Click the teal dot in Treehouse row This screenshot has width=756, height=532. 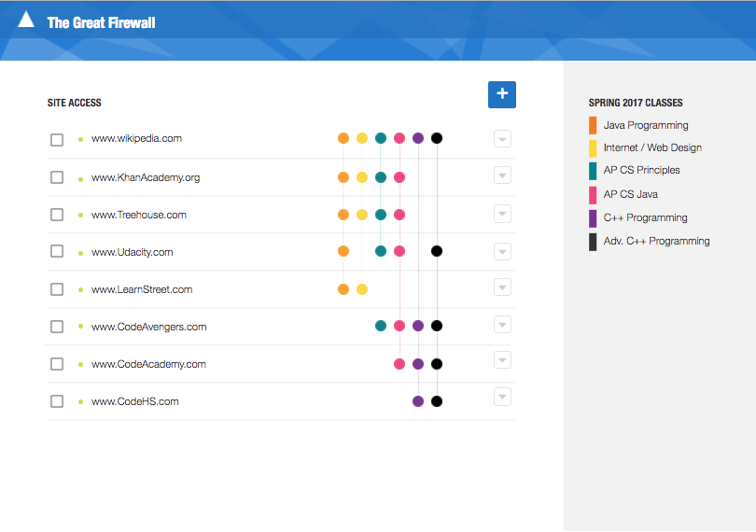point(381,215)
